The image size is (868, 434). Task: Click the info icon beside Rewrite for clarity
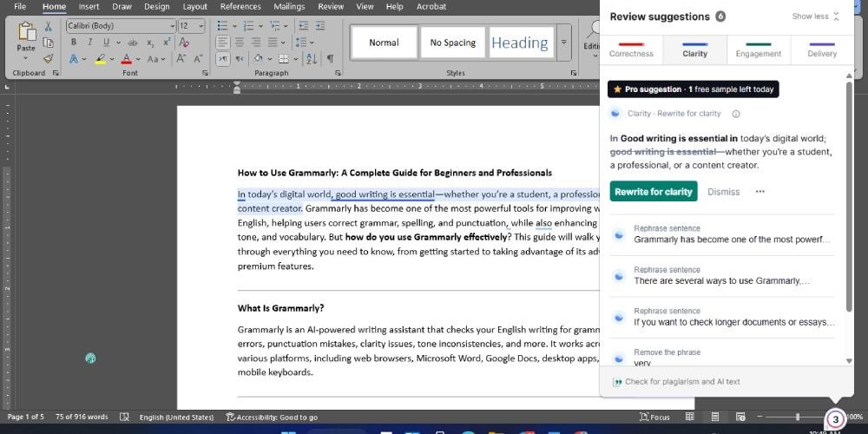[736, 114]
